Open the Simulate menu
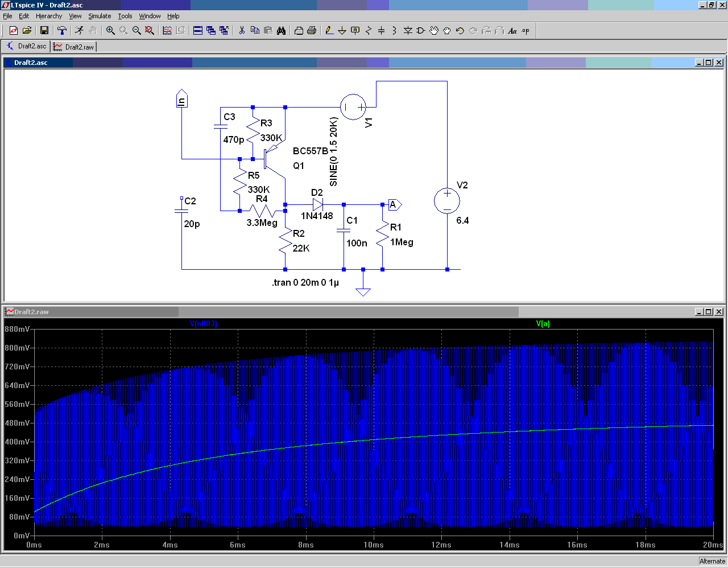Viewport: 728px width, 568px height. point(100,16)
